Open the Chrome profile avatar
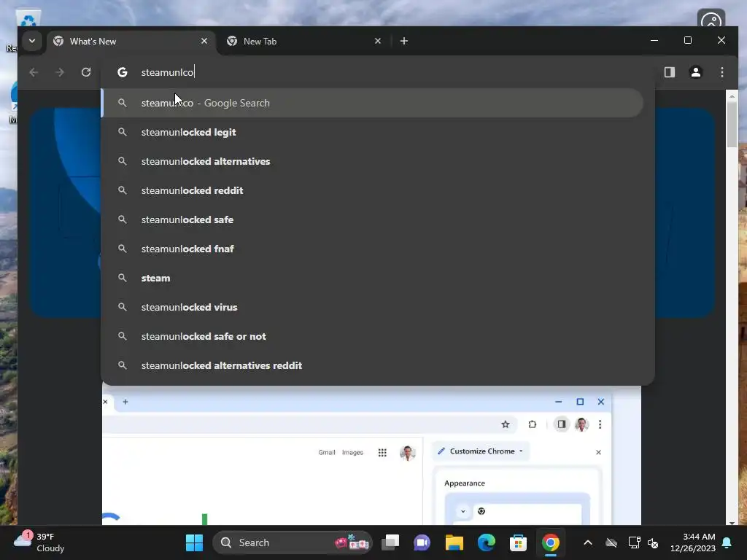This screenshot has height=560, width=747. coord(695,72)
